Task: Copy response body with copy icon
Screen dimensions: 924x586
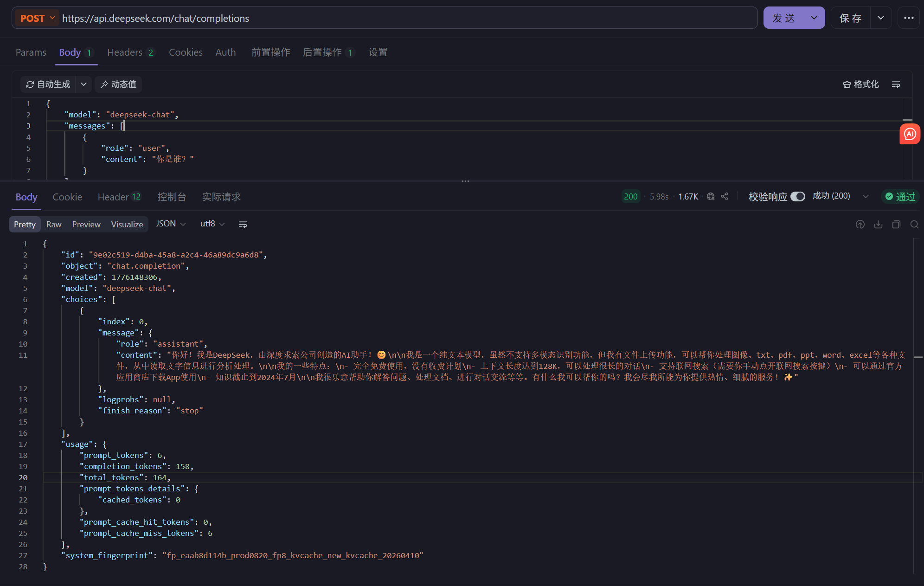Action: (x=896, y=225)
